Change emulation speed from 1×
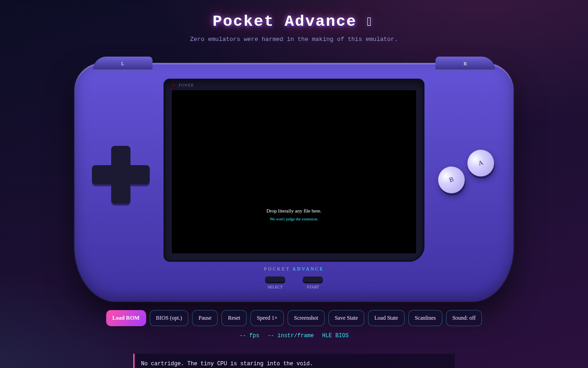The width and height of the screenshot is (588, 368). 267,318
